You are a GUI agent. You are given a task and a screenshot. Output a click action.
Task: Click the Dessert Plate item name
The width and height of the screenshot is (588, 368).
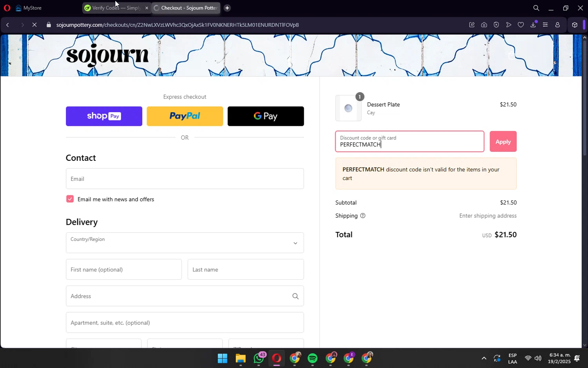pyautogui.click(x=383, y=104)
